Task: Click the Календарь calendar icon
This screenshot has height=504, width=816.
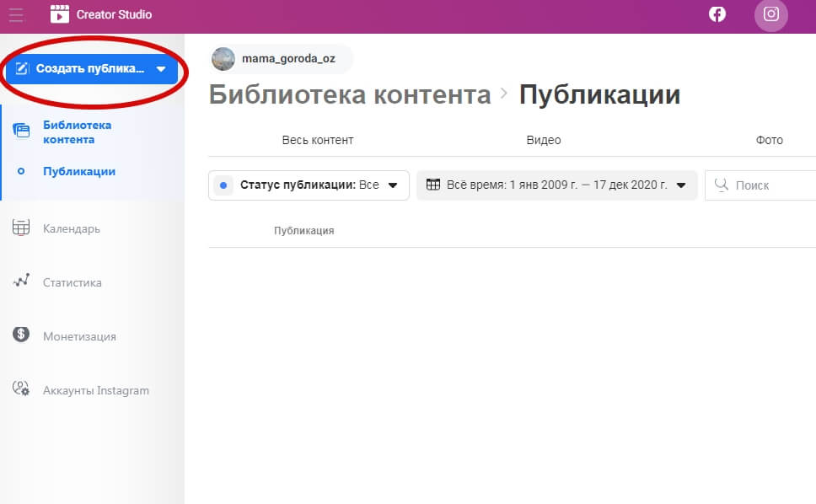Action: click(21, 228)
